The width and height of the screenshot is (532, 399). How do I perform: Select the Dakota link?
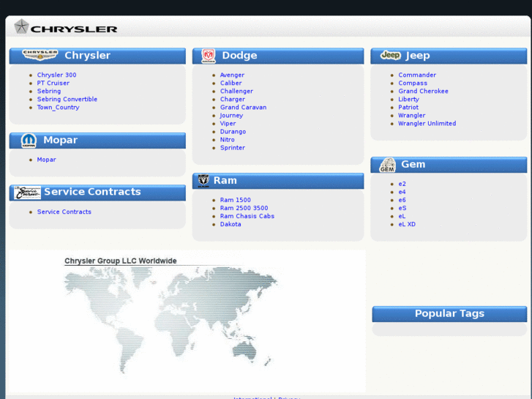click(231, 224)
